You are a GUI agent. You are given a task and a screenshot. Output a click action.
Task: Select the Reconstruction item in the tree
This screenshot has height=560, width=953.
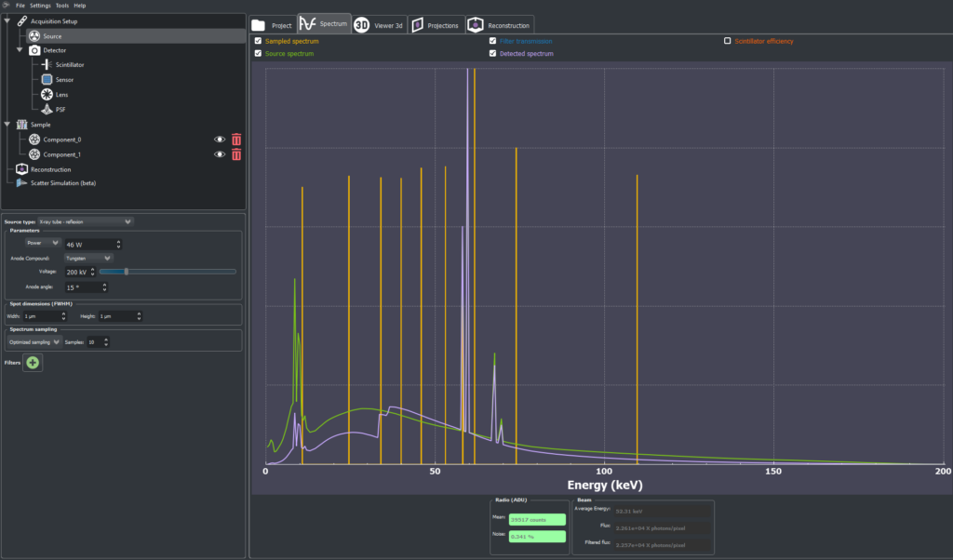coord(51,169)
